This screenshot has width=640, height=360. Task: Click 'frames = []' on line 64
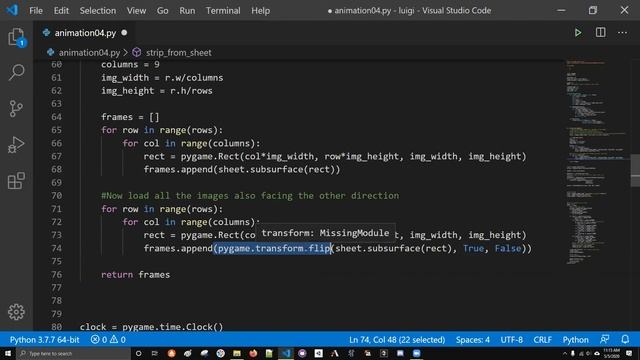(x=130, y=117)
